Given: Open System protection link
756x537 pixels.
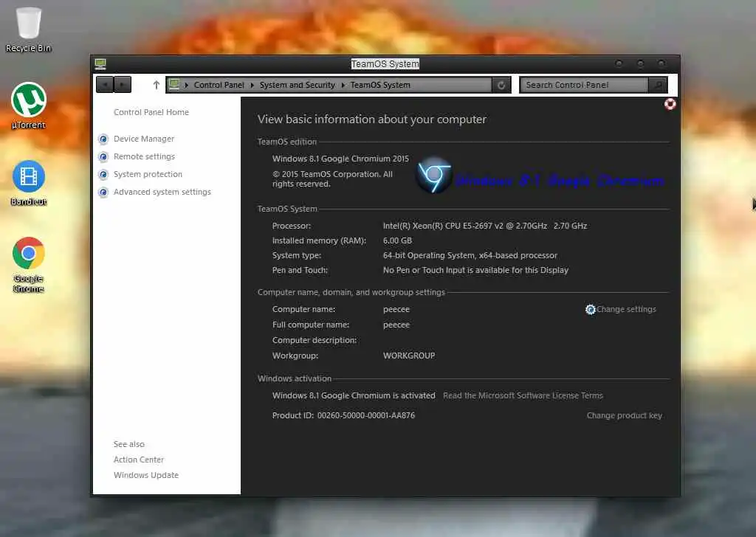Looking at the screenshot, I should pyautogui.click(x=148, y=174).
